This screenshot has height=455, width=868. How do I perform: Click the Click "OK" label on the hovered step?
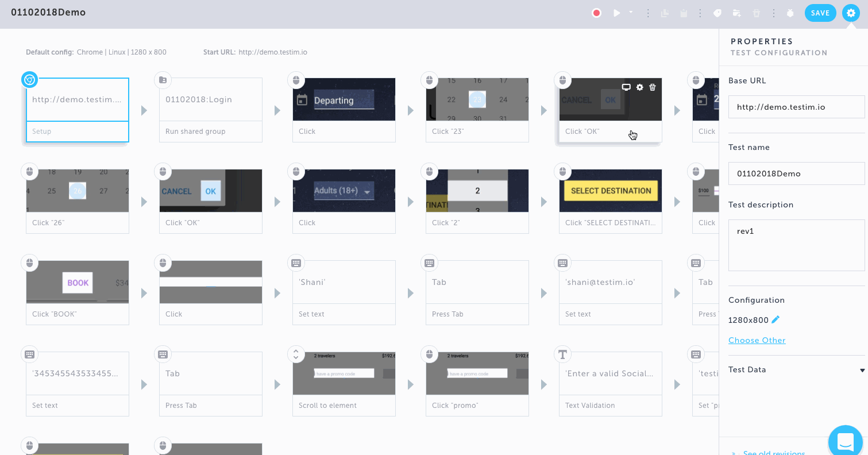tap(582, 132)
